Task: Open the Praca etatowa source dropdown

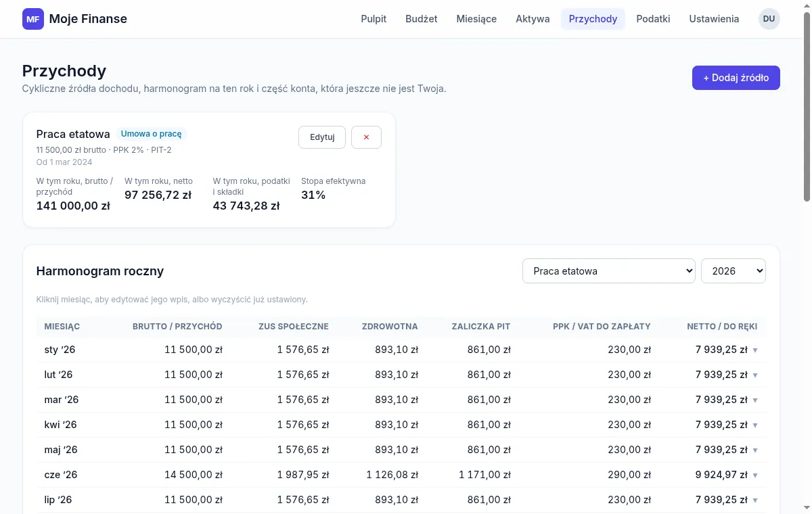Action: [x=609, y=271]
